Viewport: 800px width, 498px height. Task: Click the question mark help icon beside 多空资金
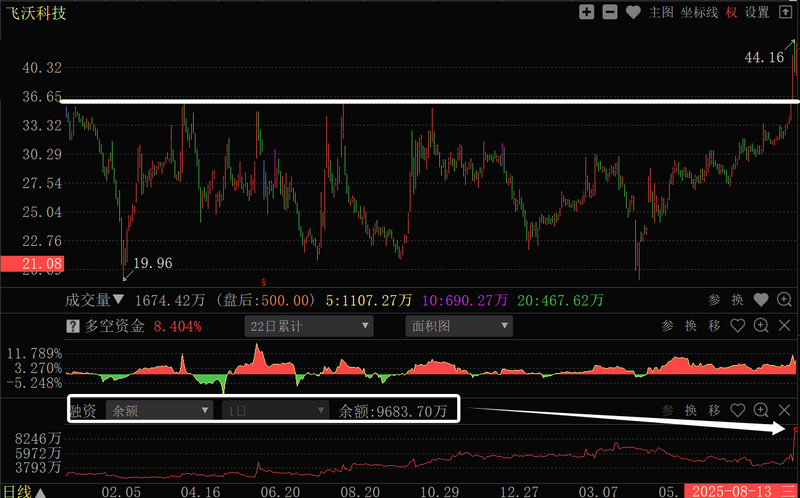coord(72,326)
